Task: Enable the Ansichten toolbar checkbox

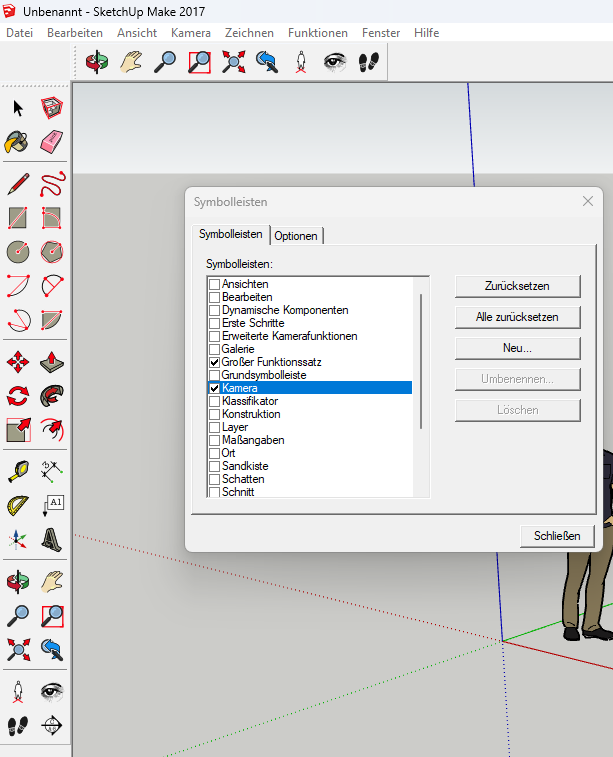Action: click(214, 285)
